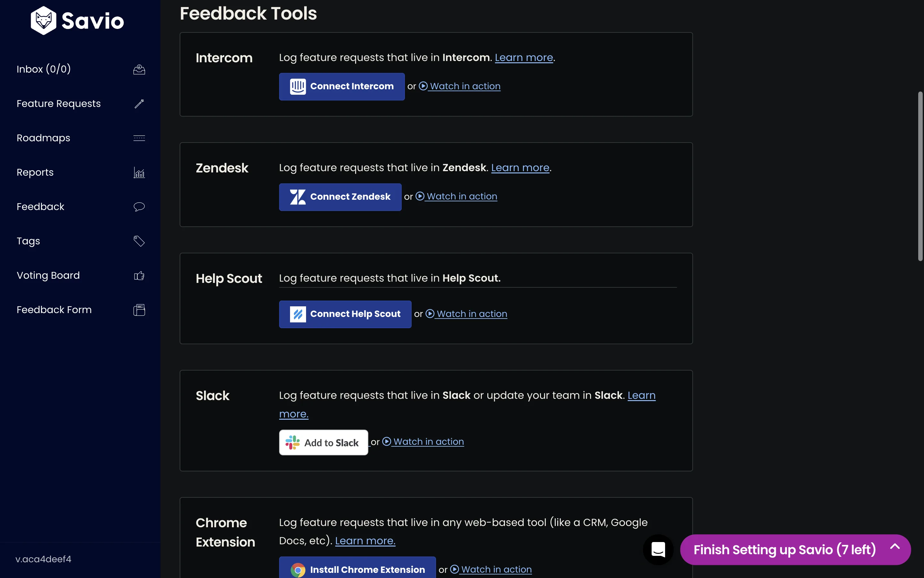Image resolution: width=924 pixels, height=578 pixels.
Task: Click the Connect Zendesk button label
Action: pyautogui.click(x=350, y=197)
